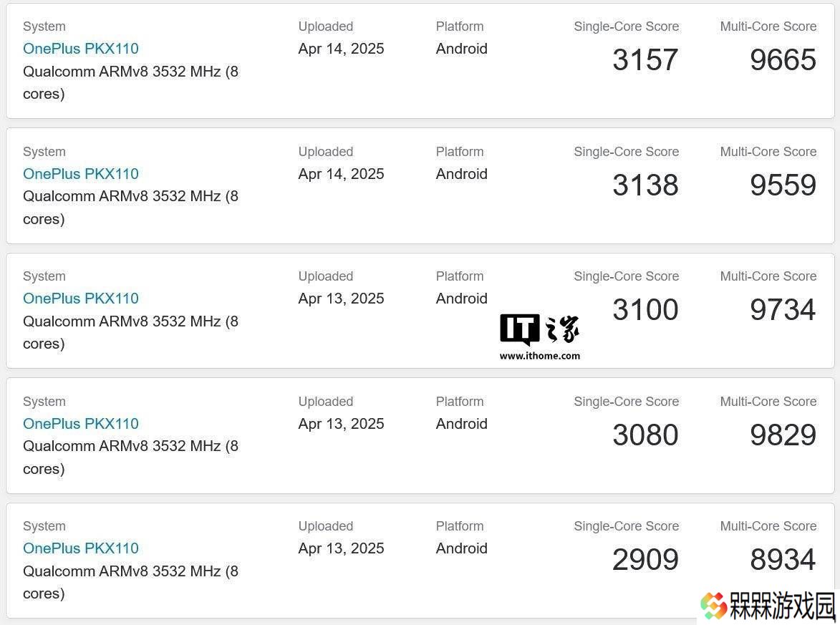This screenshot has width=840, height=625.
Task: Click the Apr 14, 2025 date in the first card
Action: pos(342,49)
